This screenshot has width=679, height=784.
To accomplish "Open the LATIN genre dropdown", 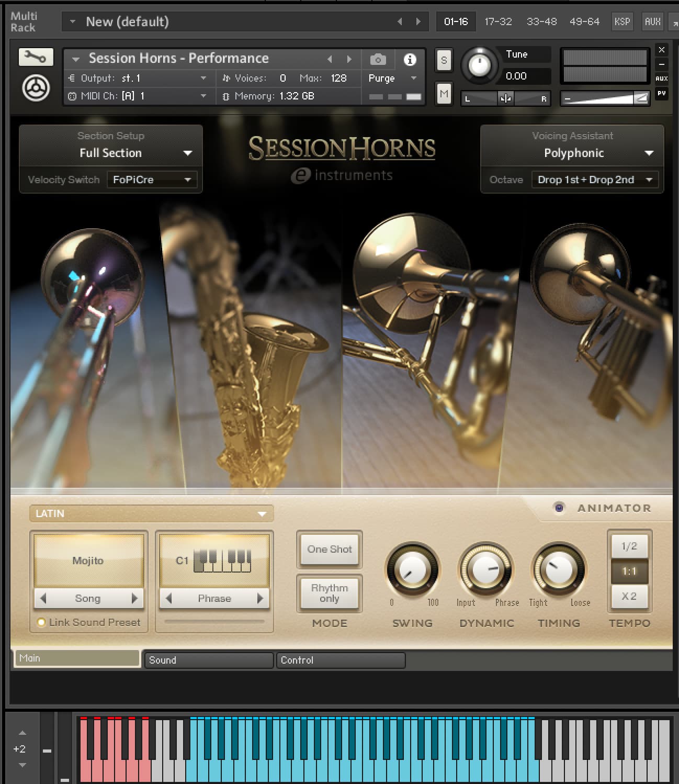I will pyautogui.click(x=152, y=513).
